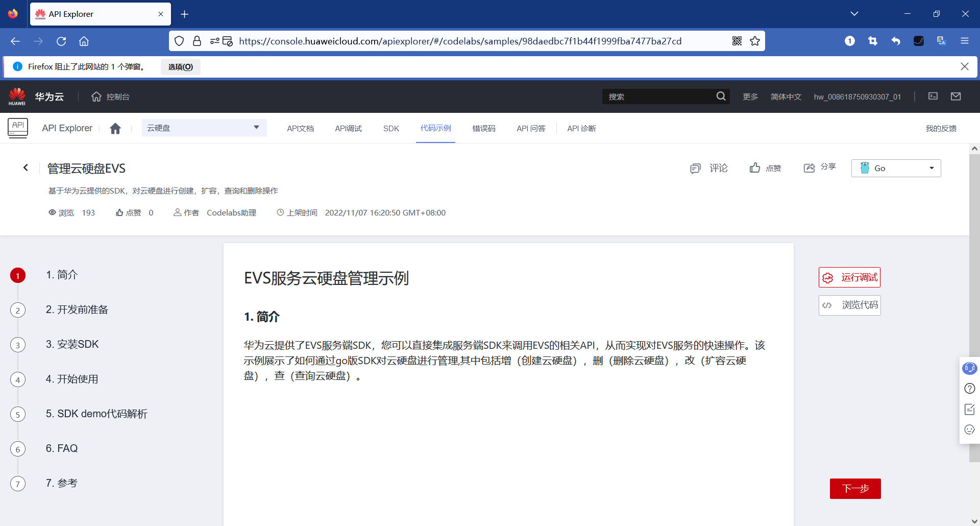This screenshot has width=980, height=526.
Task: Switch to the SDK tab
Action: (390, 129)
